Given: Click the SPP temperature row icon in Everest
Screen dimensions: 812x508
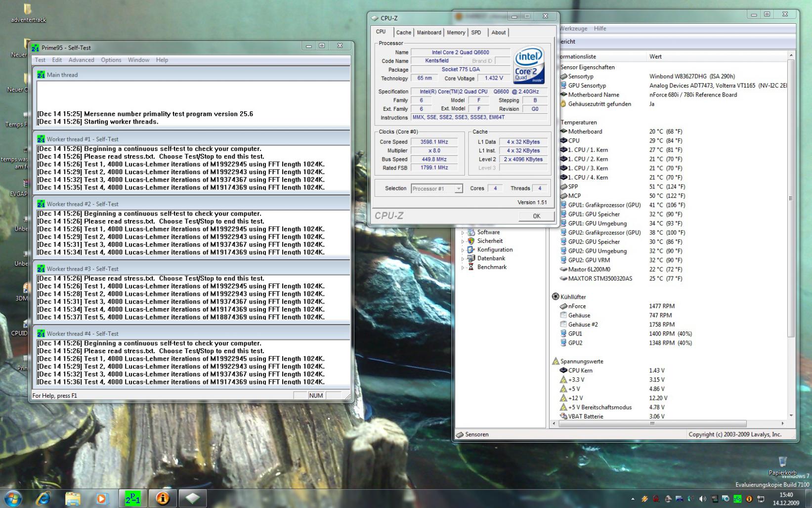Looking at the screenshot, I should point(563,186).
